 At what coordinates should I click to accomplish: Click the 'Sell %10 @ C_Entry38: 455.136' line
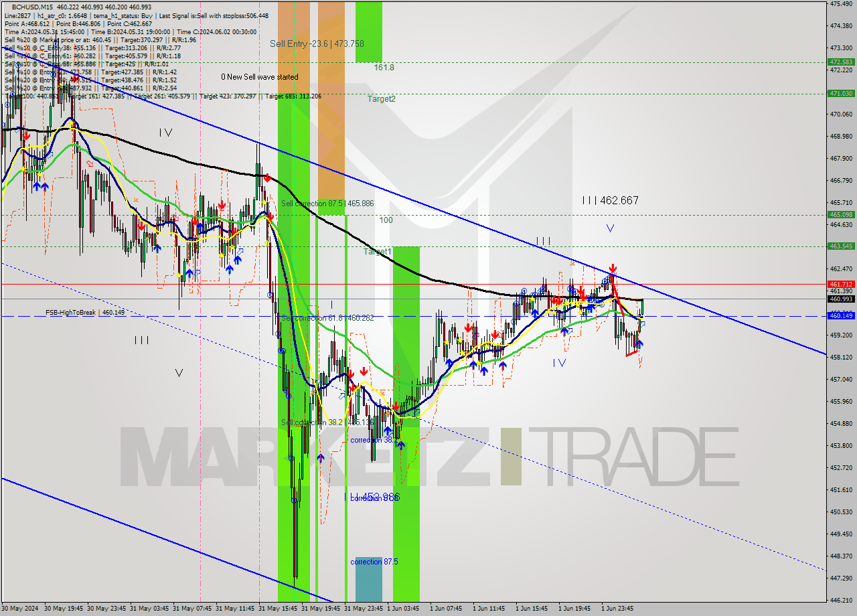[x=92, y=48]
